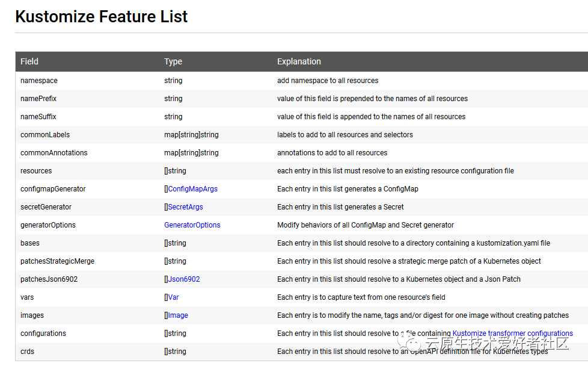Open the Json6902 type link

tap(184, 279)
